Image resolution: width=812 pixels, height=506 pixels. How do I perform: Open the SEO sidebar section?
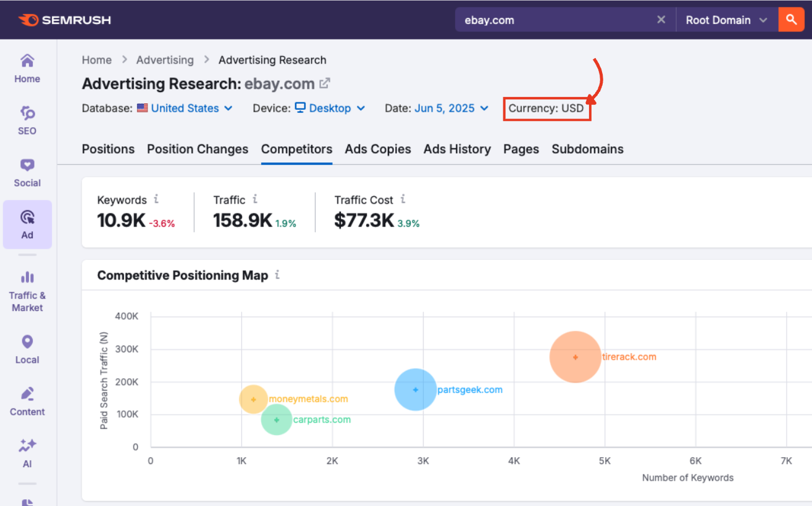[x=27, y=120]
